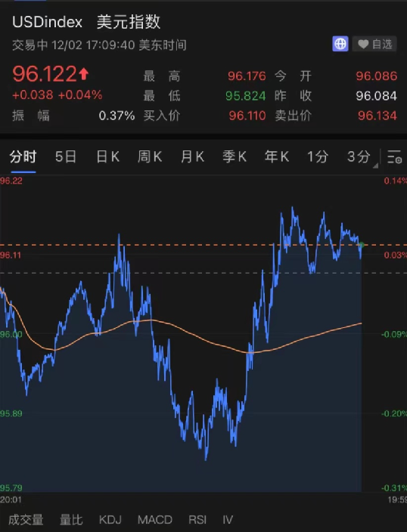Open the 日K daily candlestick tab
The image size is (407, 532).
click(x=107, y=156)
